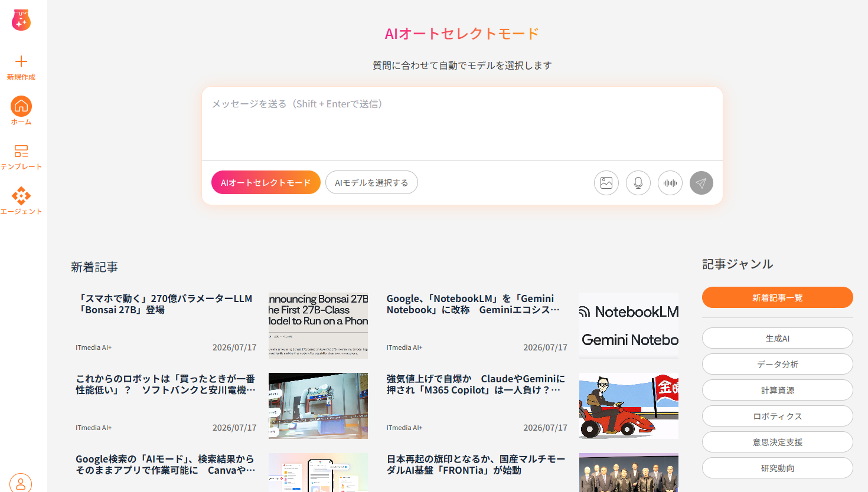Filter articles by 意思決定支援
The width and height of the screenshot is (868, 492).
click(778, 442)
